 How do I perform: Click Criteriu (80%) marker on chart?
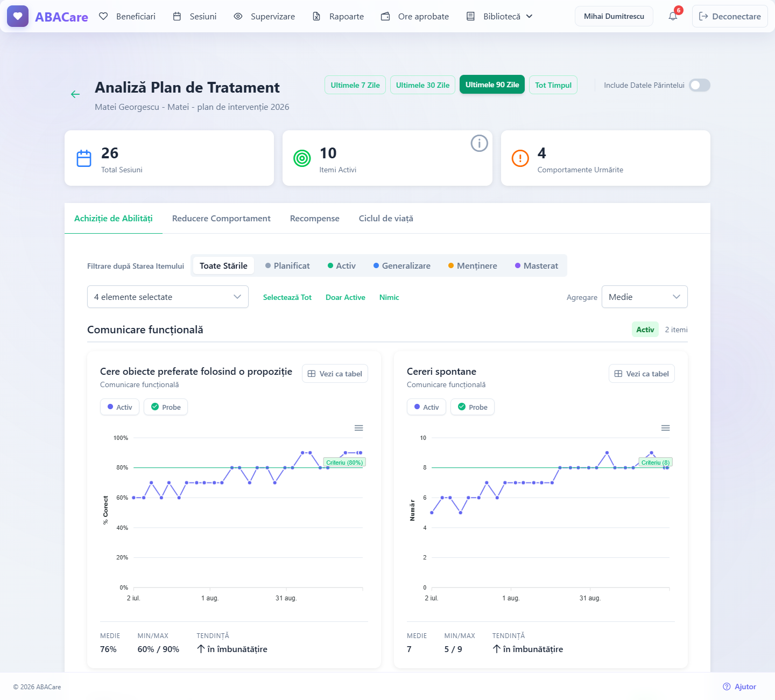[344, 463]
